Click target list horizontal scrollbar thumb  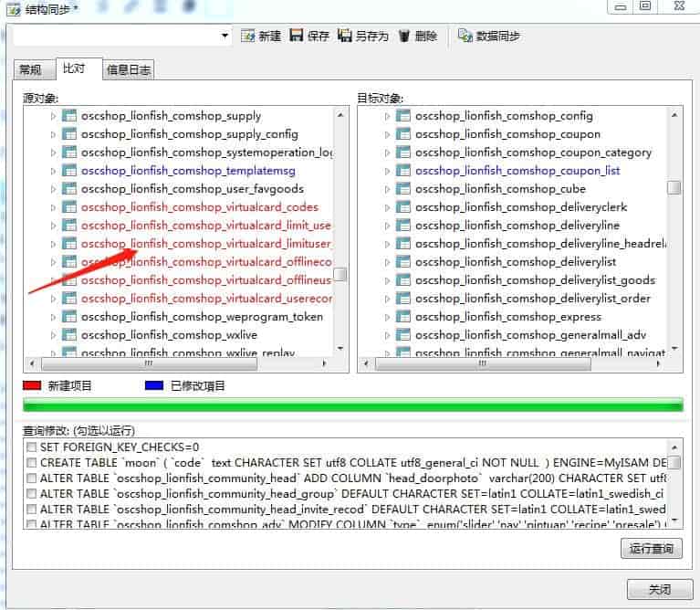click(x=483, y=363)
